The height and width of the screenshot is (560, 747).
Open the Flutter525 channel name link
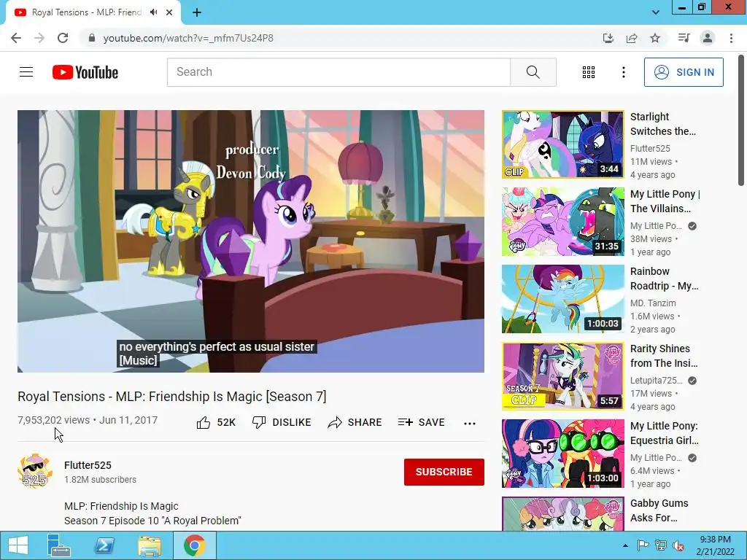click(88, 465)
